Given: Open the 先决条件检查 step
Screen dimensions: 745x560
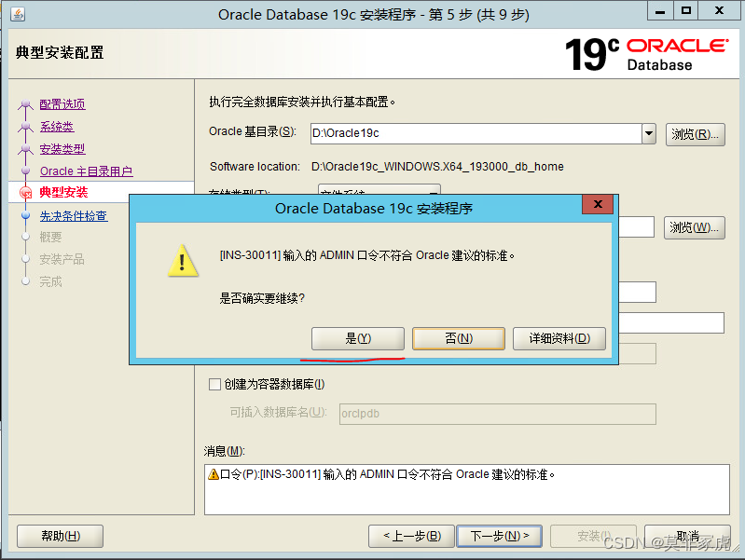Looking at the screenshot, I should [x=74, y=216].
